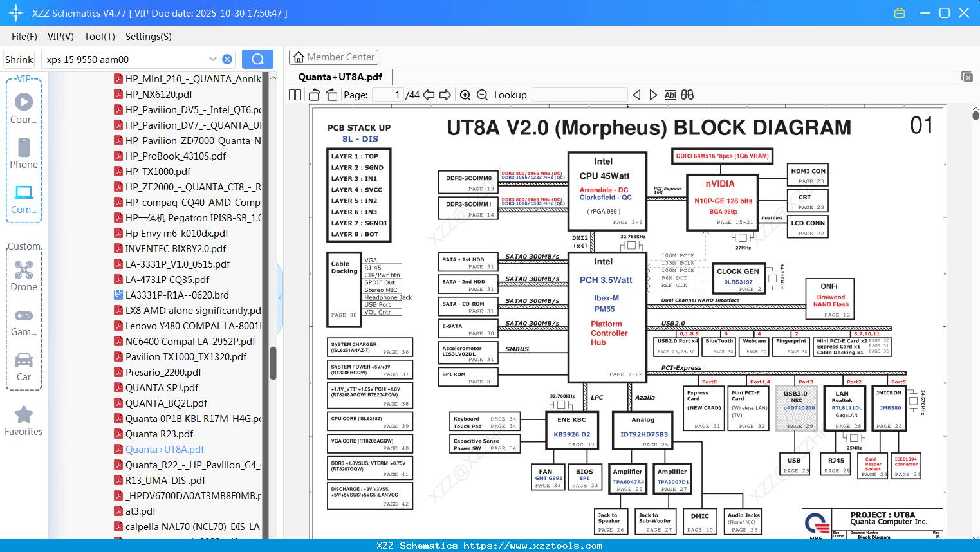Viewport: 980px width, 552px height.
Task: Go to the previous page arrow
Action: click(429, 95)
